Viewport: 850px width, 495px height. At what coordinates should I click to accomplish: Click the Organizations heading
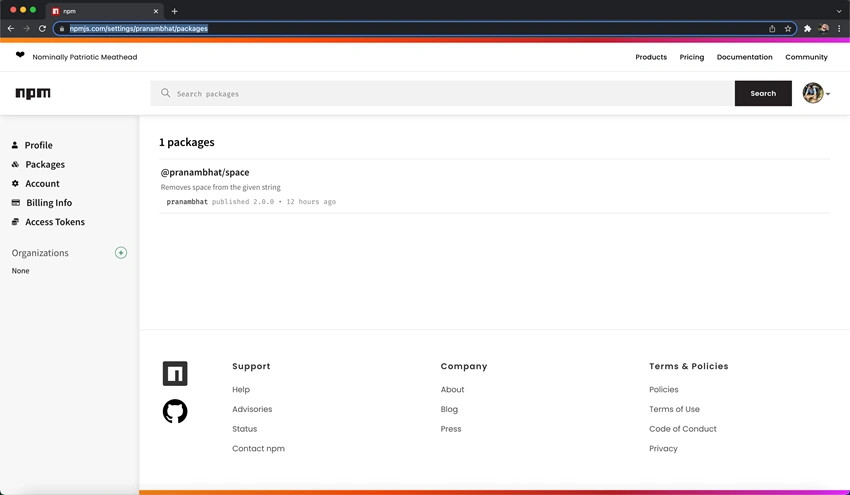[x=40, y=253]
